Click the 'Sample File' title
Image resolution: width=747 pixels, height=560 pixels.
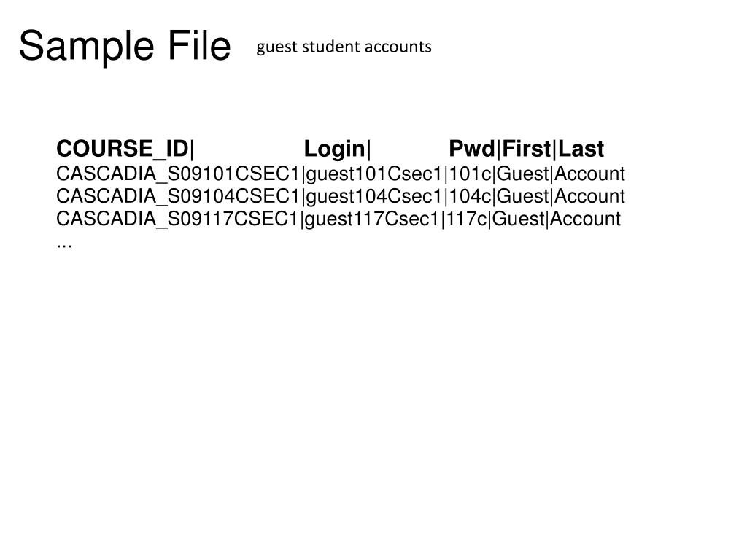(x=125, y=46)
